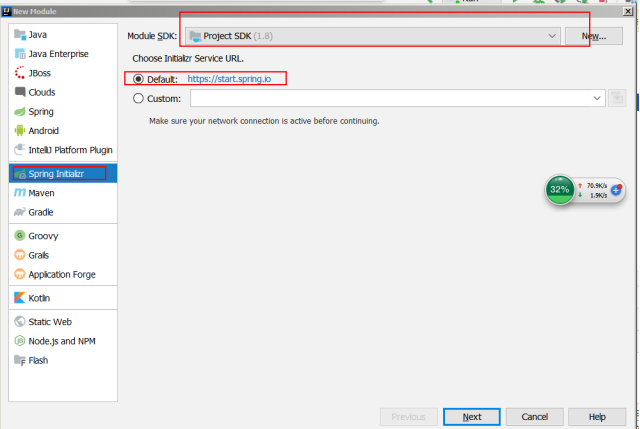Choose the Grails icon

click(x=20, y=255)
